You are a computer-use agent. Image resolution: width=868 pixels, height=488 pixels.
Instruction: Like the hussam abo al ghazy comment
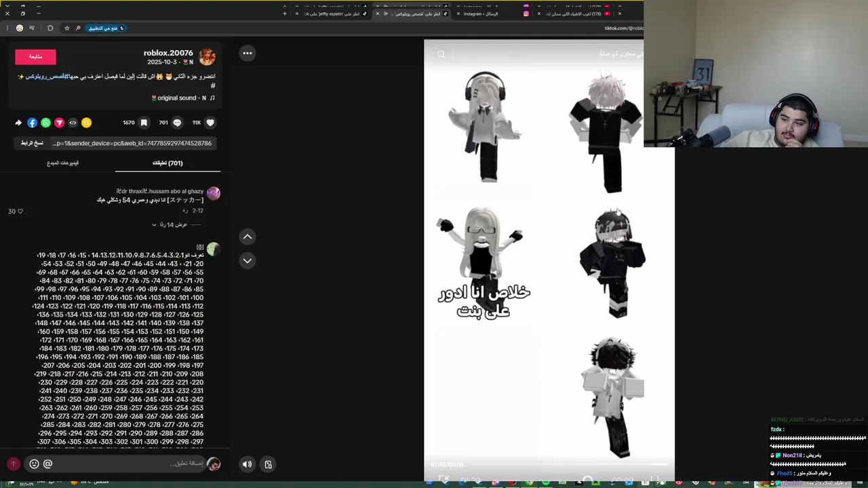20,211
